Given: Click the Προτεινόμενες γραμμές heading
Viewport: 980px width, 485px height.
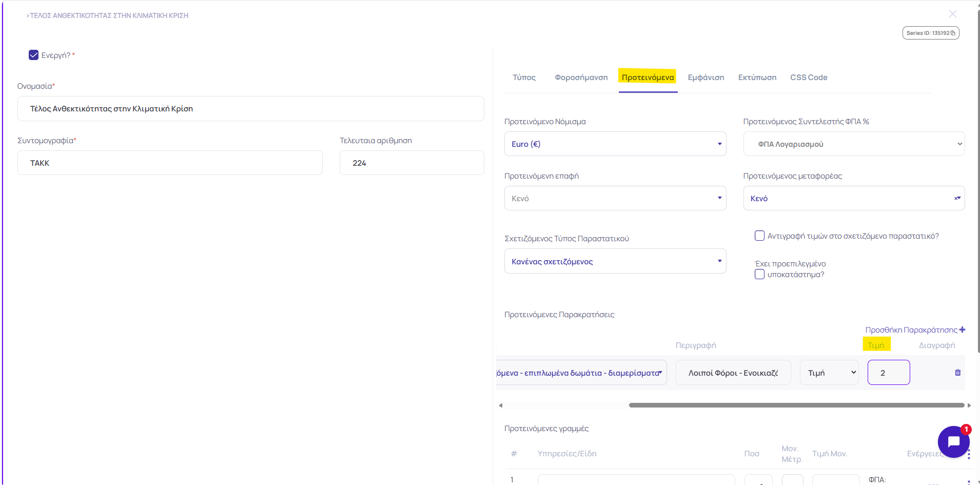Looking at the screenshot, I should tap(546, 428).
